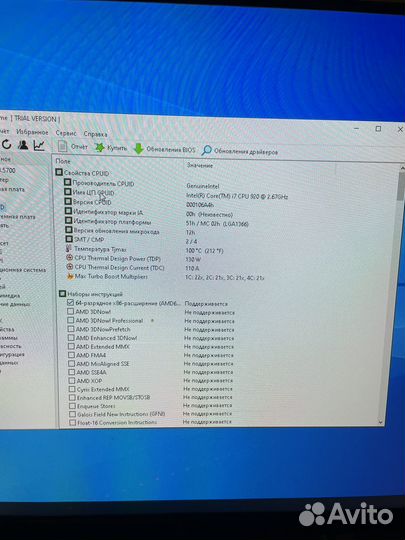The height and width of the screenshot is (540, 405).
Task: Click the Enhanced REP MOVSB/STOSB checkbox
Action: coord(72,397)
